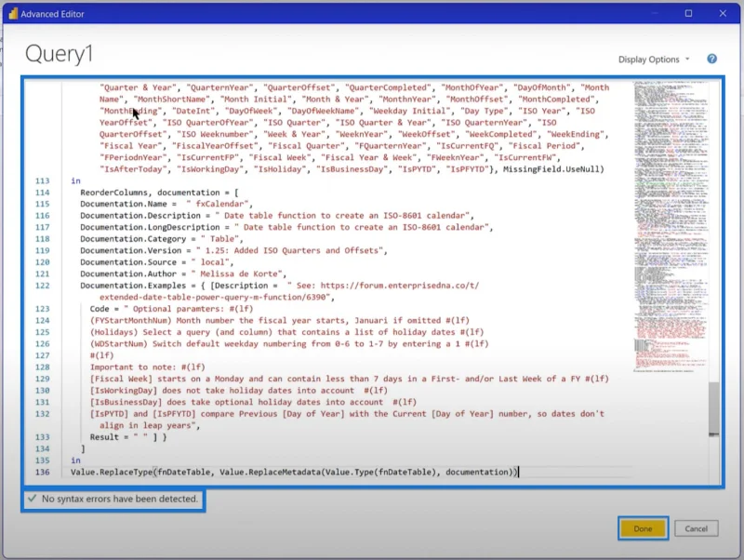The height and width of the screenshot is (560, 744).
Task: Click line number 122
Action: pos(42,286)
